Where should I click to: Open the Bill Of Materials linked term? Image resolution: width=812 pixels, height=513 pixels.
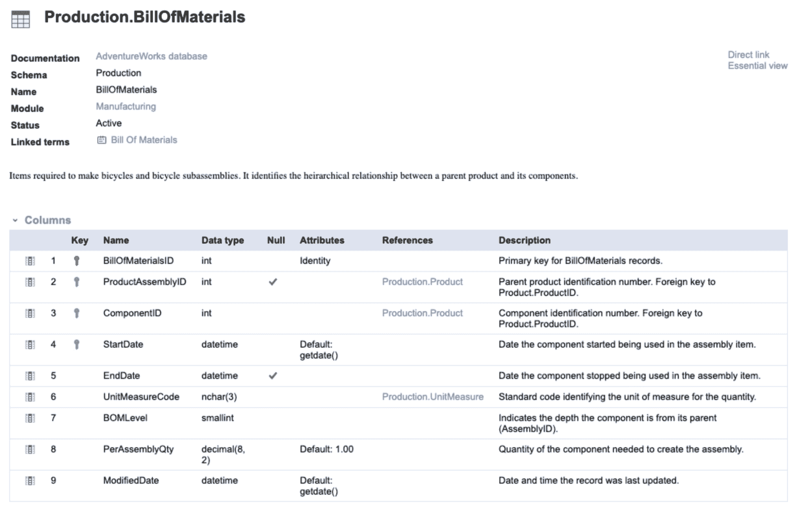144,140
